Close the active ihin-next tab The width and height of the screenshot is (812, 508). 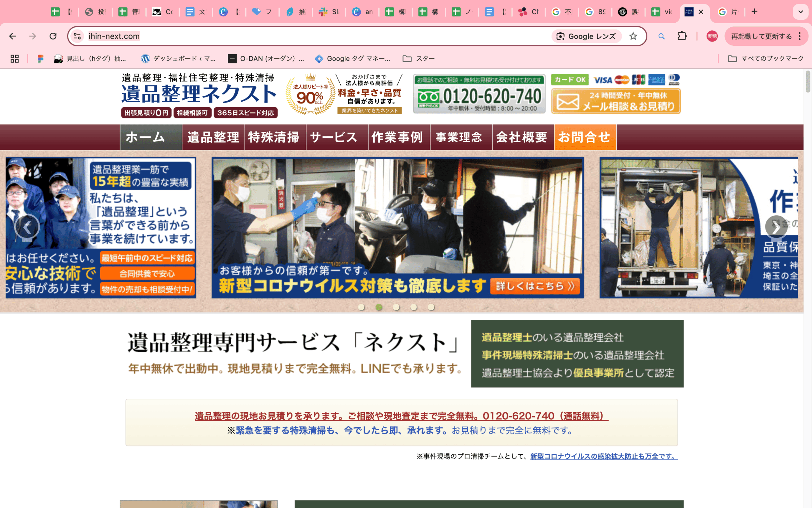tap(701, 12)
